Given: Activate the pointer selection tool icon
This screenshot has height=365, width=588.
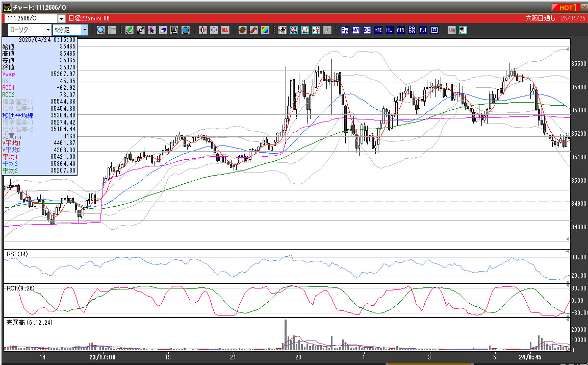Looking at the screenshot, I should (x=151, y=30).
